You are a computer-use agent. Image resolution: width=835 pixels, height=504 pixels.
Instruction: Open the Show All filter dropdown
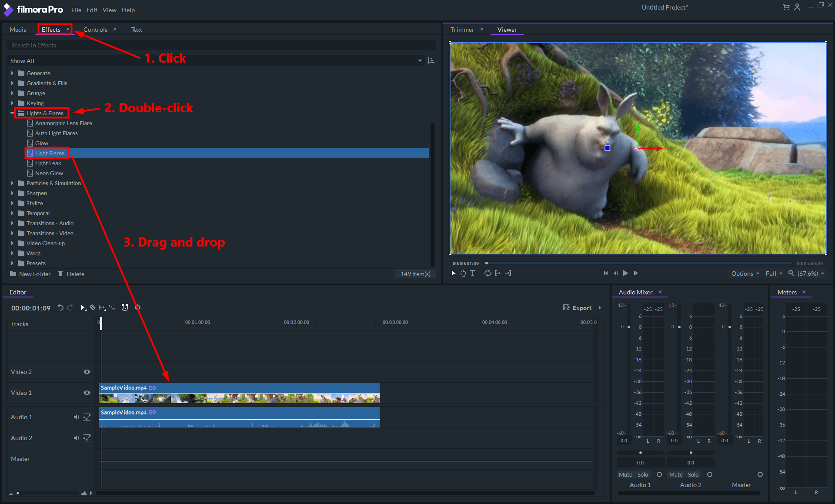(x=420, y=60)
